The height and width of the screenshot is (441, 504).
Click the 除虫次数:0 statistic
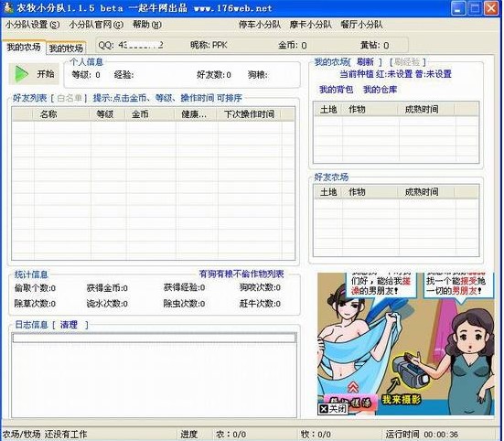(184, 304)
